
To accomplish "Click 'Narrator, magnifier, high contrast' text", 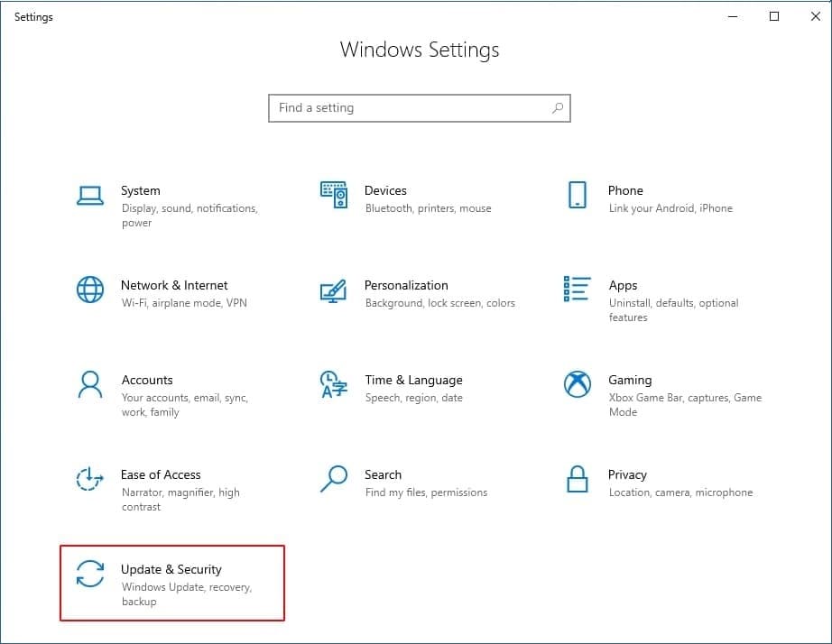I will tap(181, 500).
